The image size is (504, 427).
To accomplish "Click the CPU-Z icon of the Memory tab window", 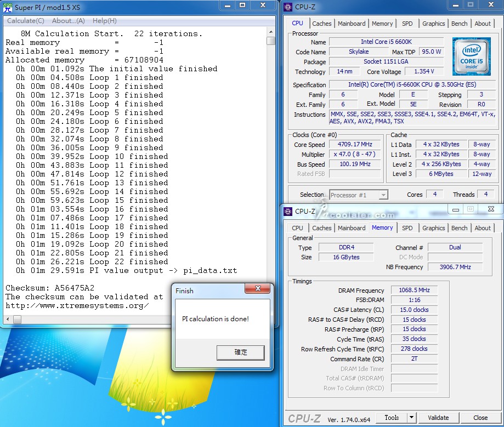I will [x=288, y=212].
